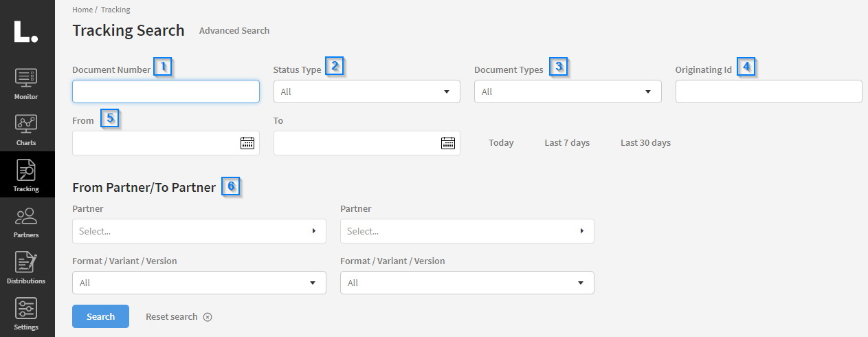Expand the left Partner select box
This screenshot has height=337, width=868.
pyautogui.click(x=199, y=231)
